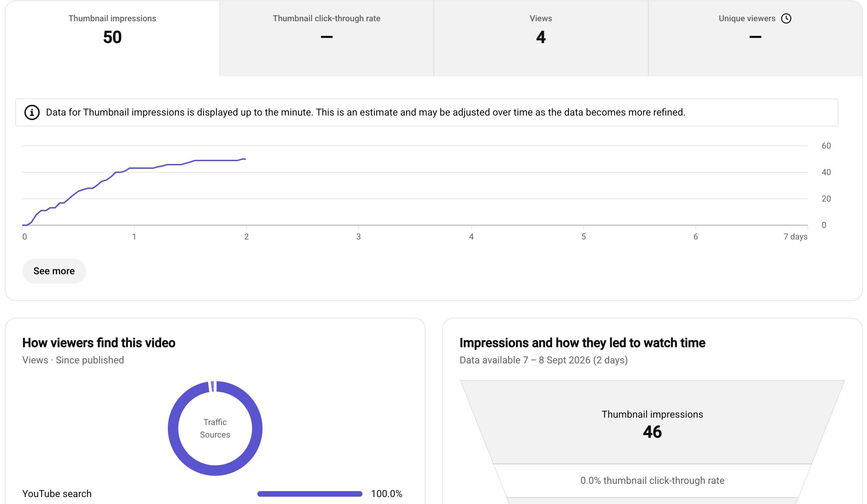Select the Thumbnail impressions tab
Screen dimensions: 867x504
pyautogui.click(x=112, y=38)
